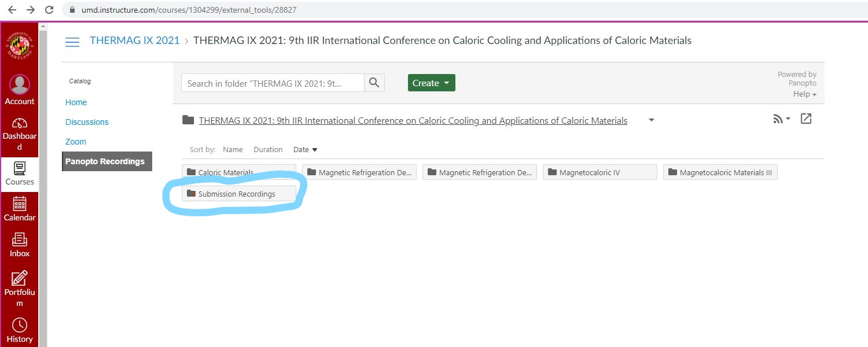
Task: Expand the Create dropdown button
Action: (432, 83)
